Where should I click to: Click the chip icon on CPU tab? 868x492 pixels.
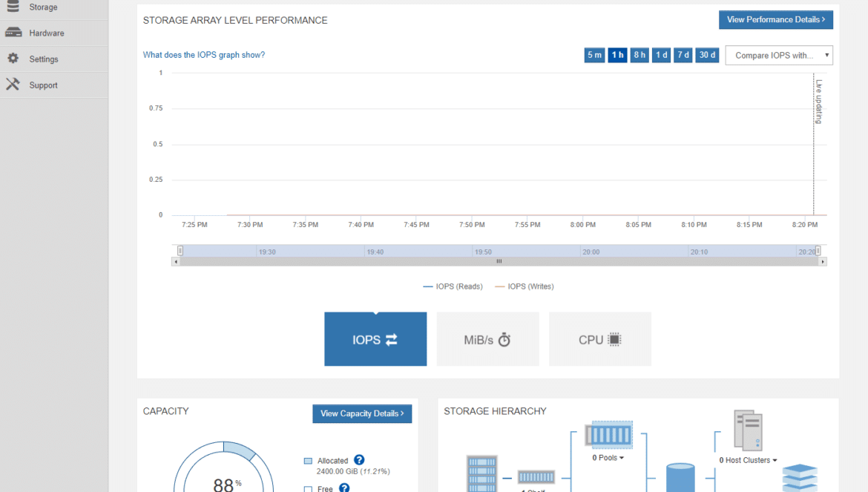pos(614,339)
